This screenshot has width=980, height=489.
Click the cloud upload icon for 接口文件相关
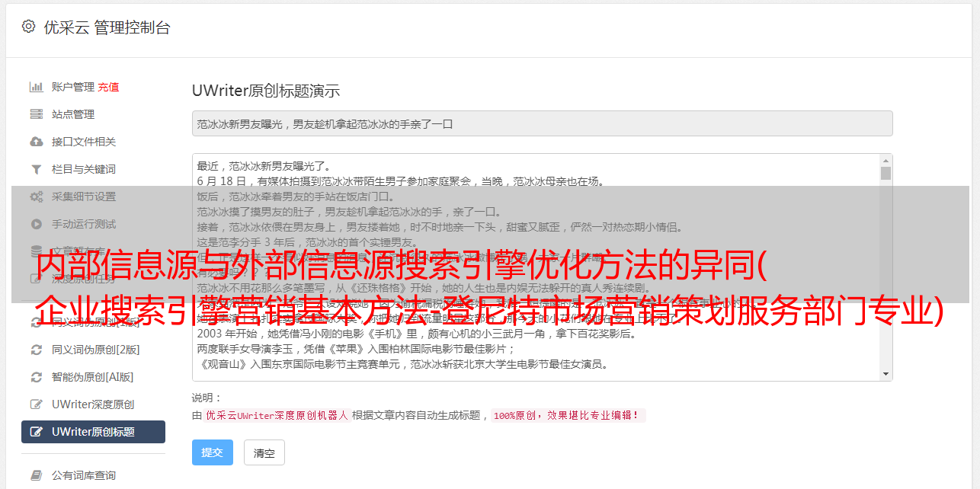point(36,142)
